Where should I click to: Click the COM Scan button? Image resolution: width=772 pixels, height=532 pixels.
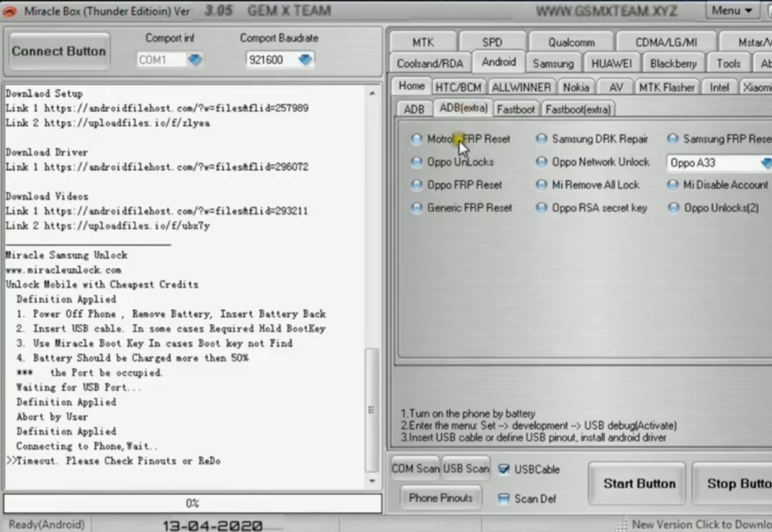pyautogui.click(x=415, y=469)
